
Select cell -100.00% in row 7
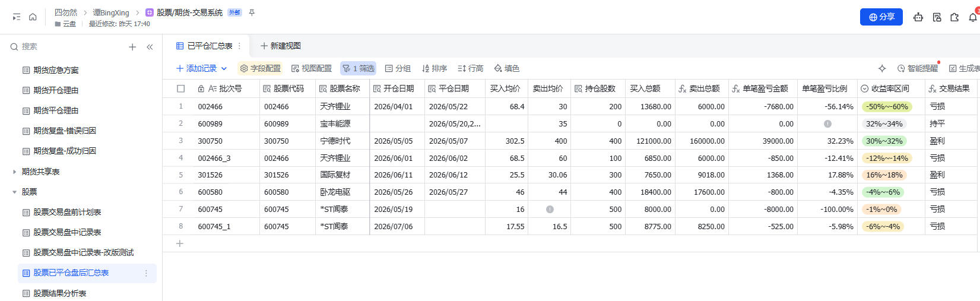[827, 210]
